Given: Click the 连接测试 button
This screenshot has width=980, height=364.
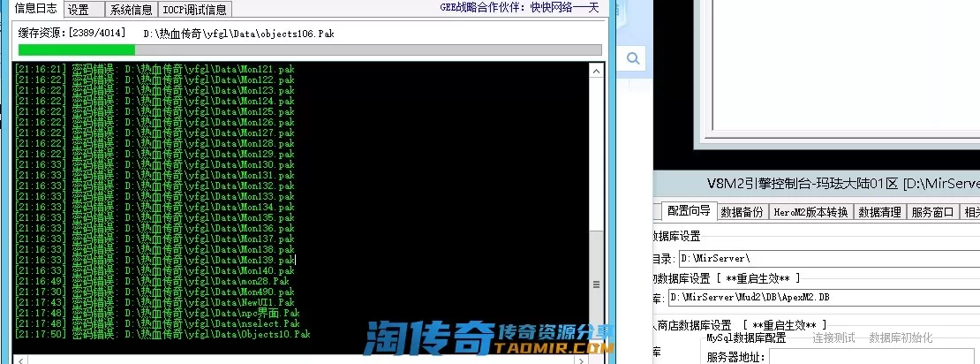Looking at the screenshot, I should [833, 337].
